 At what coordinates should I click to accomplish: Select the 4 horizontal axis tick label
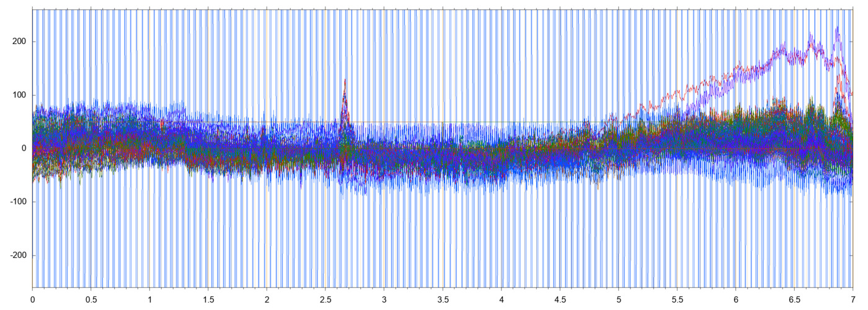(x=501, y=298)
